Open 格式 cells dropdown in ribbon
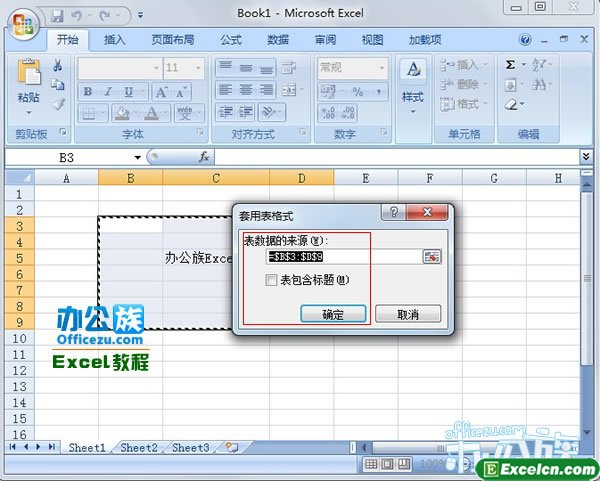Image resolution: width=600 pixels, height=481 pixels. coord(463,104)
